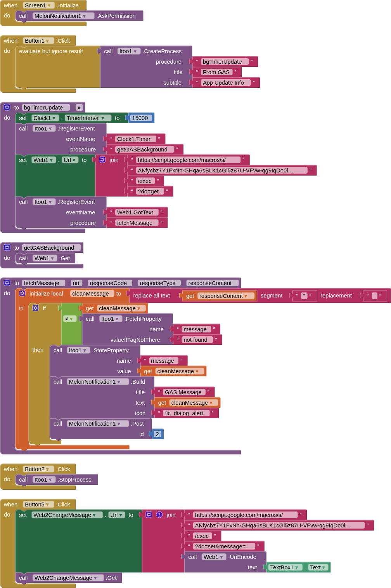Open the getGASBackground procedure mutator gear
Image resolution: width=391 pixels, height=588 pixels.
pos(7,247)
